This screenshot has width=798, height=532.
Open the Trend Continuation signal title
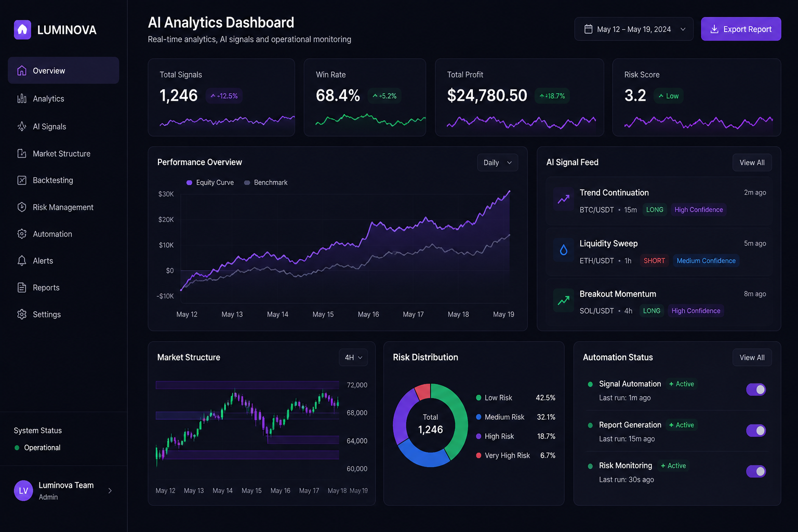[x=614, y=193]
